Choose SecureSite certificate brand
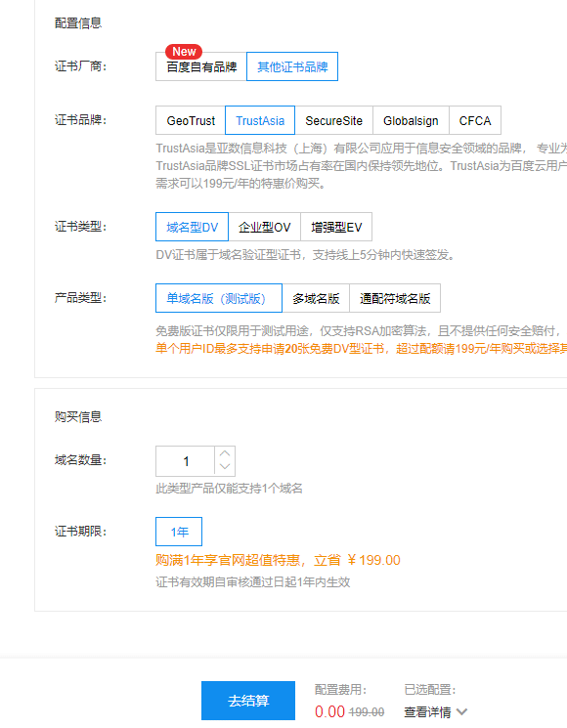 pyautogui.click(x=333, y=121)
